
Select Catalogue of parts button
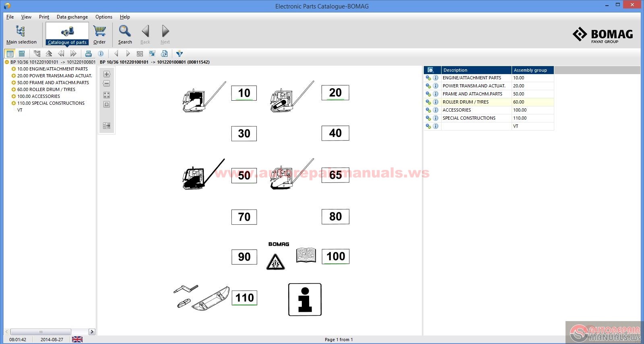(x=67, y=34)
